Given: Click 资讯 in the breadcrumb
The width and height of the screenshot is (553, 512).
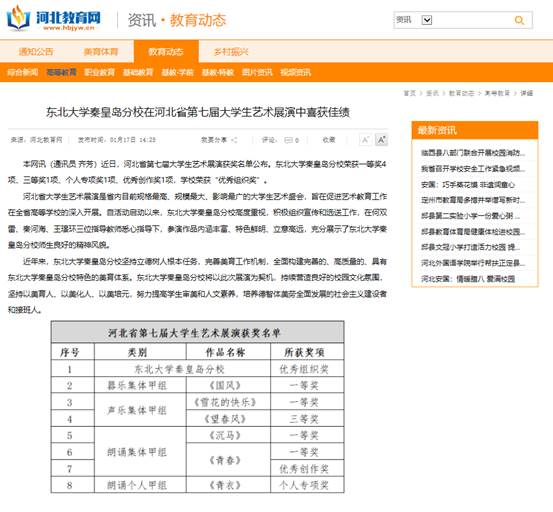Looking at the screenshot, I should click(x=432, y=93).
